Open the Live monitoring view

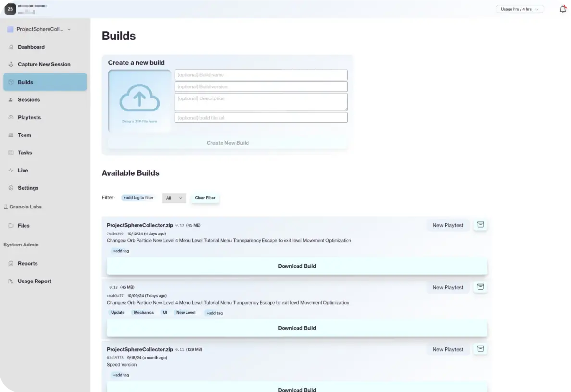coord(23,170)
